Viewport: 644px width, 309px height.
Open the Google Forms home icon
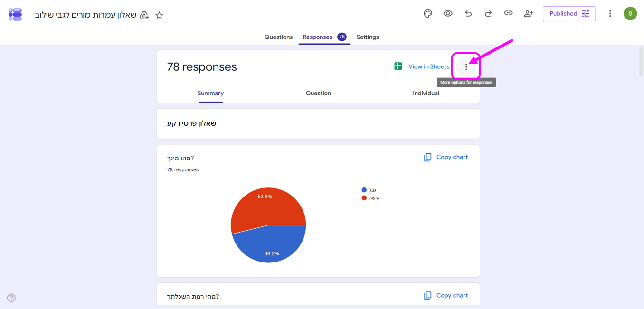pyautogui.click(x=15, y=14)
